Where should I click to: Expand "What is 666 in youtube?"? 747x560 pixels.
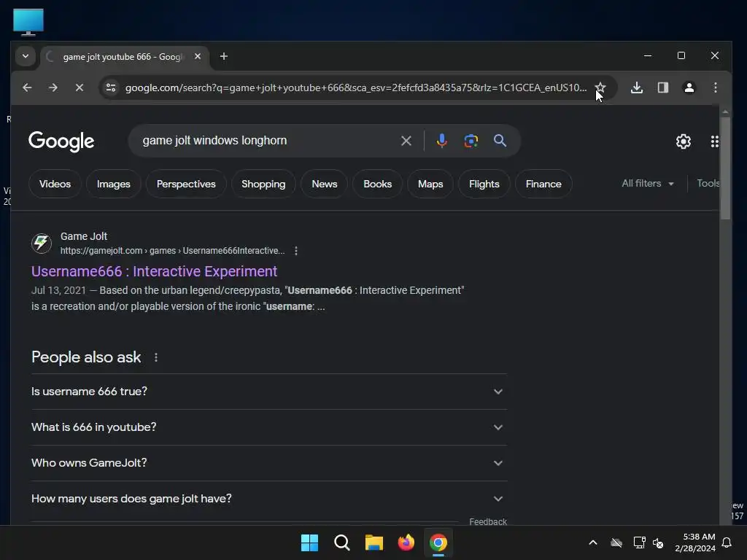pyautogui.click(x=269, y=427)
